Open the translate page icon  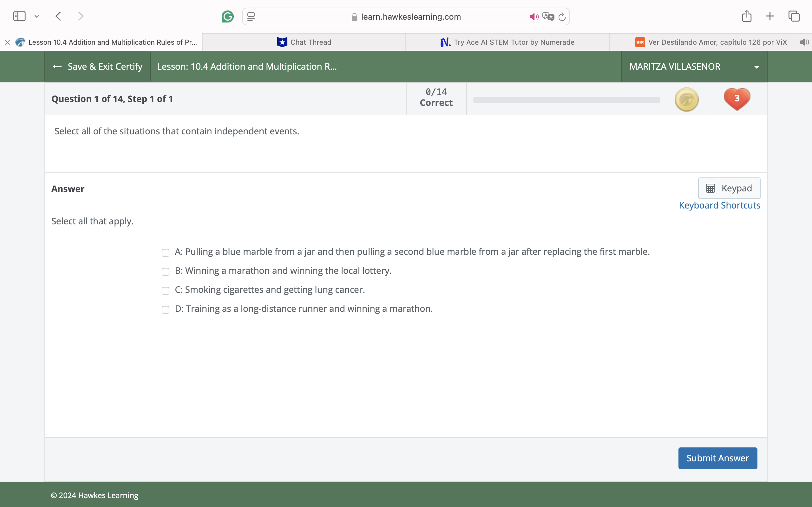click(548, 16)
